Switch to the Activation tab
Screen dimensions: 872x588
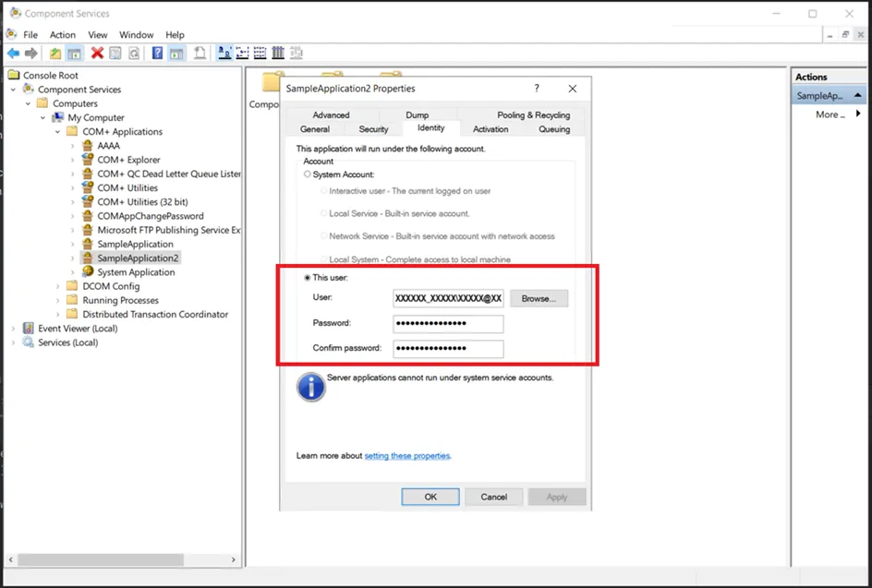490,129
